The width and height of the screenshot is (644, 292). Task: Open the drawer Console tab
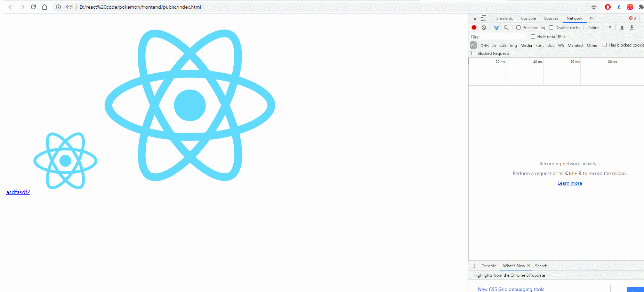[x=489, y=266]
